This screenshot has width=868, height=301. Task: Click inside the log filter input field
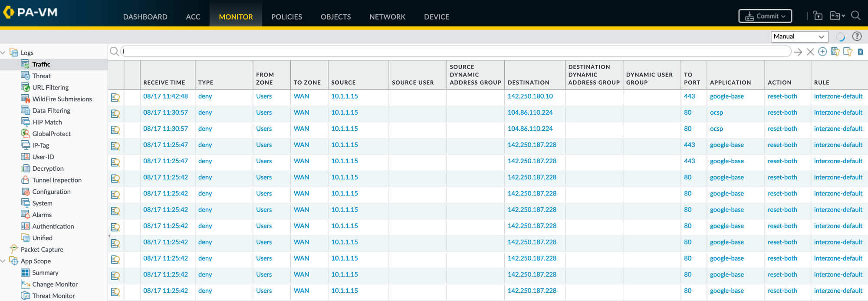click(x=456, y=52)
